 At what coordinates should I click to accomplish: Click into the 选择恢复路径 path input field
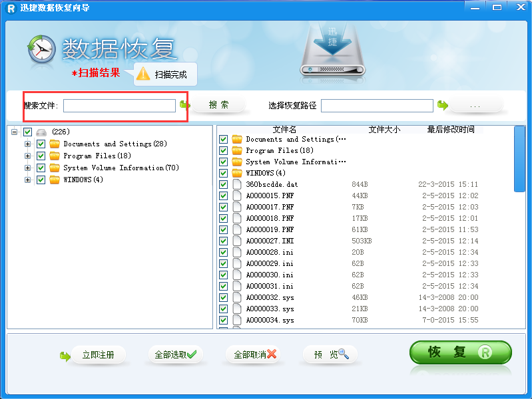[x=377, y=106]
